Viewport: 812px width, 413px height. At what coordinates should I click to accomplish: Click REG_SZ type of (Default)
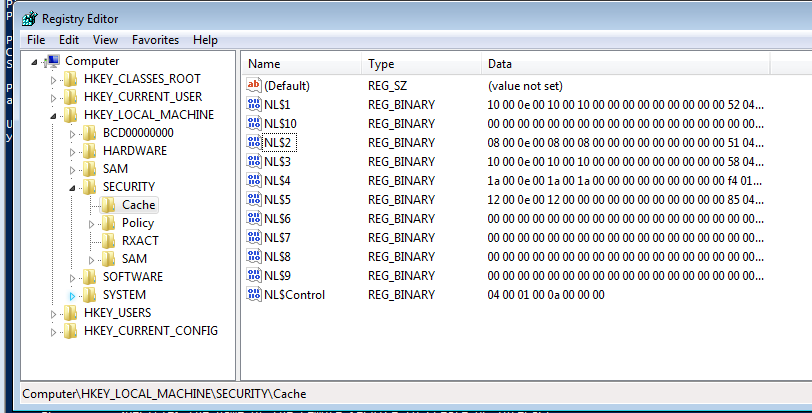[x=387, y=86]
